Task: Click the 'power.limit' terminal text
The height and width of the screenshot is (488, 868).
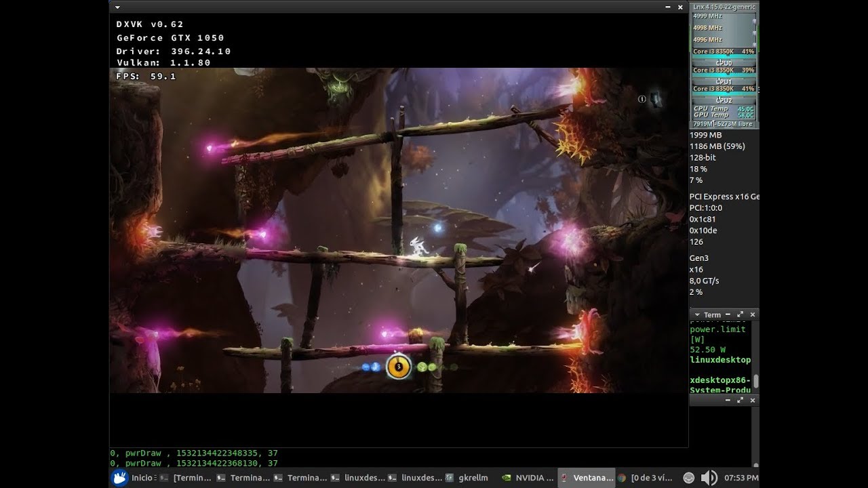Action: 717,329
